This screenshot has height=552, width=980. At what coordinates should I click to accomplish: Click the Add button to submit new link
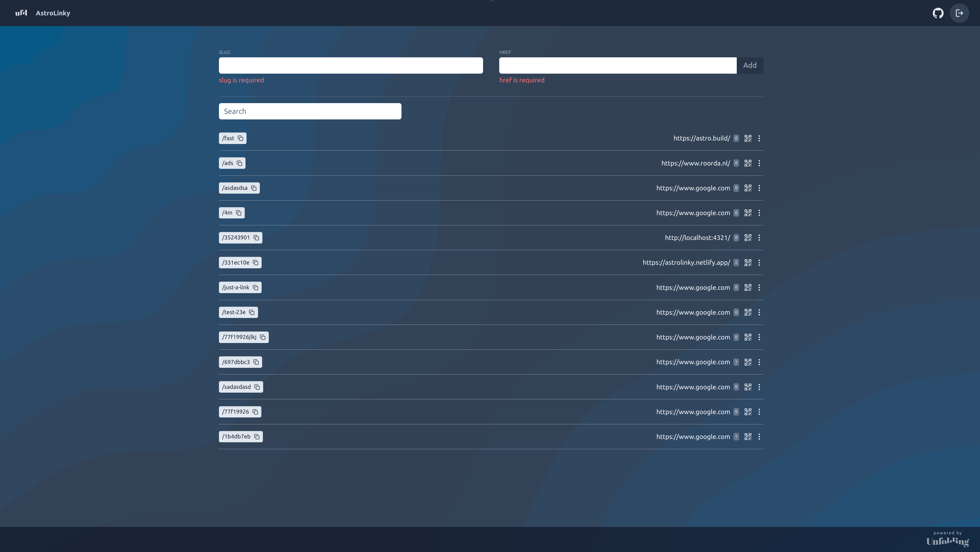coord(750,65)
